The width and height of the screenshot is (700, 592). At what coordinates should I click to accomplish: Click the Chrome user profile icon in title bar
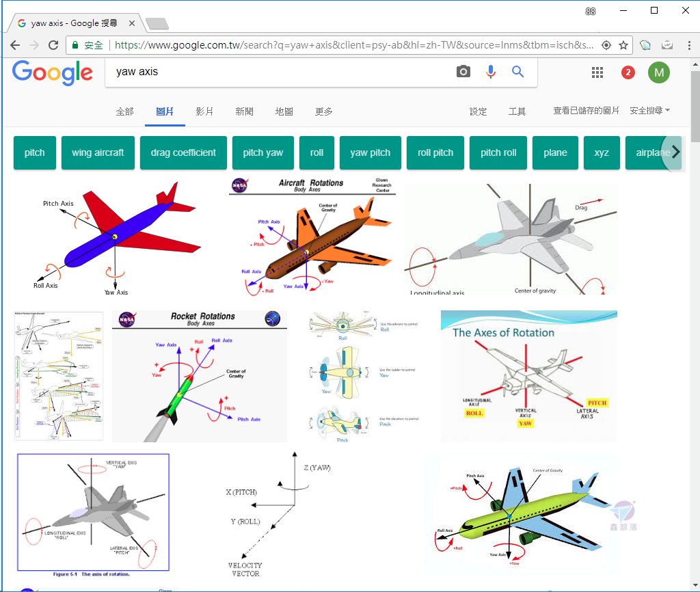coord(590,11)
